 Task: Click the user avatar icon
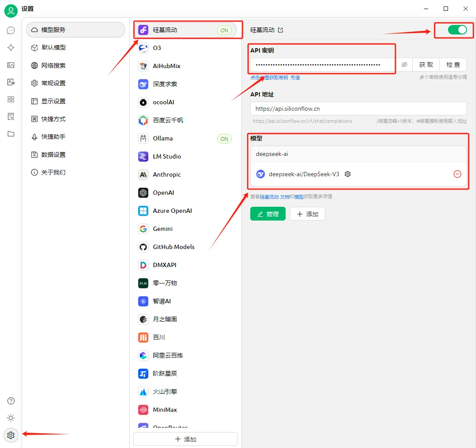11,11
